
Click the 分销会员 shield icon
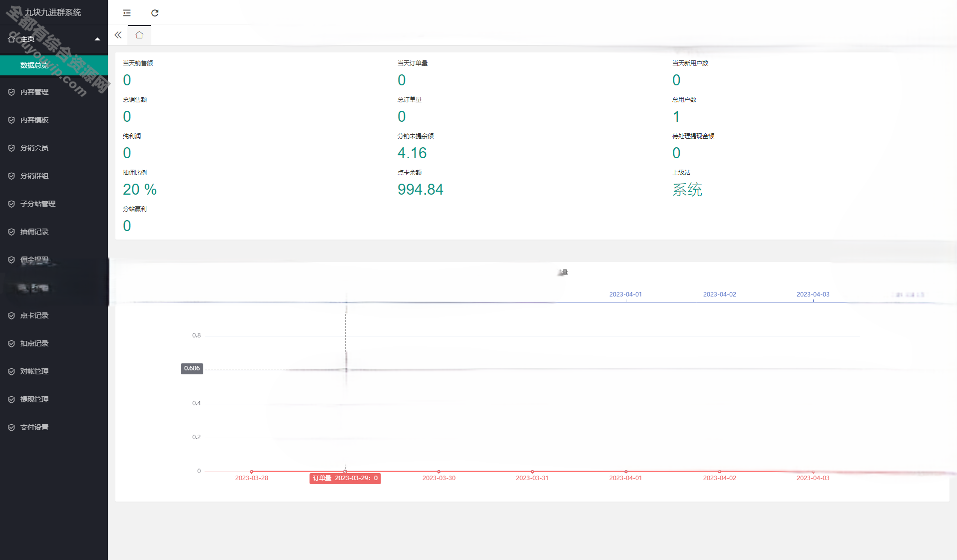tap(11, 148)
